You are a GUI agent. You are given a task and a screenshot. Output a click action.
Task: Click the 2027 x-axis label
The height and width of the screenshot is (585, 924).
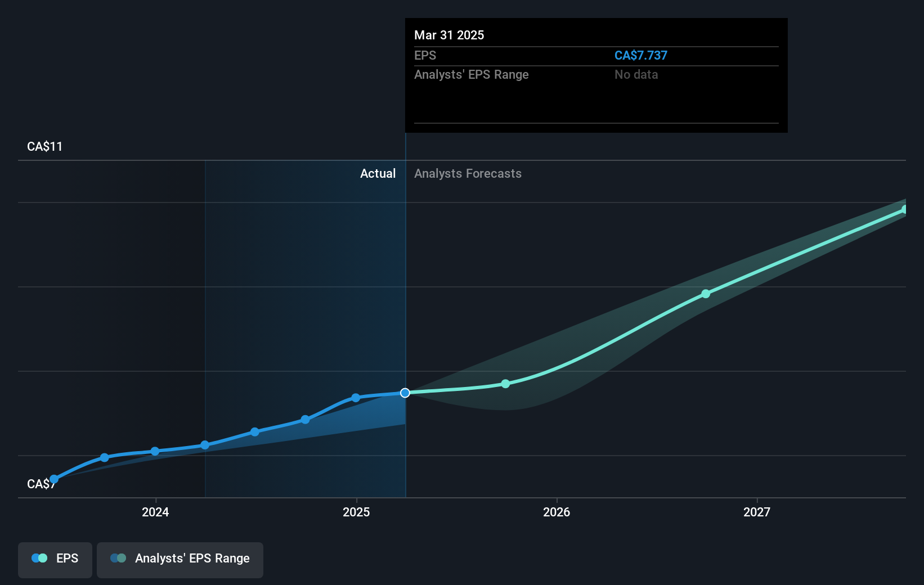[757, 512]
